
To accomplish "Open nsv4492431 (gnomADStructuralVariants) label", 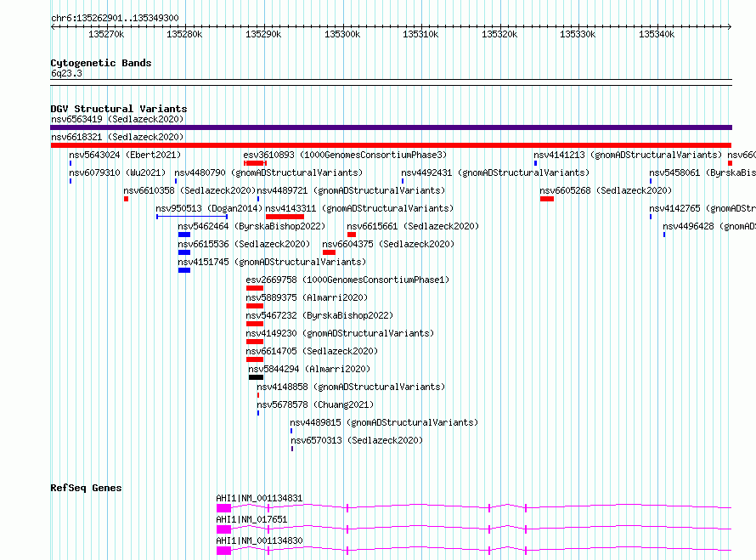I will [495, 173].
